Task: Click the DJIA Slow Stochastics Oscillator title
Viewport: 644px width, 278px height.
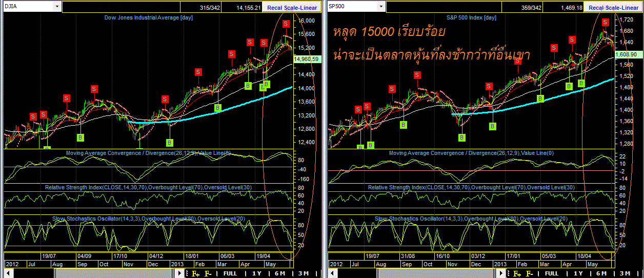Action: click(x=149, y=219)
